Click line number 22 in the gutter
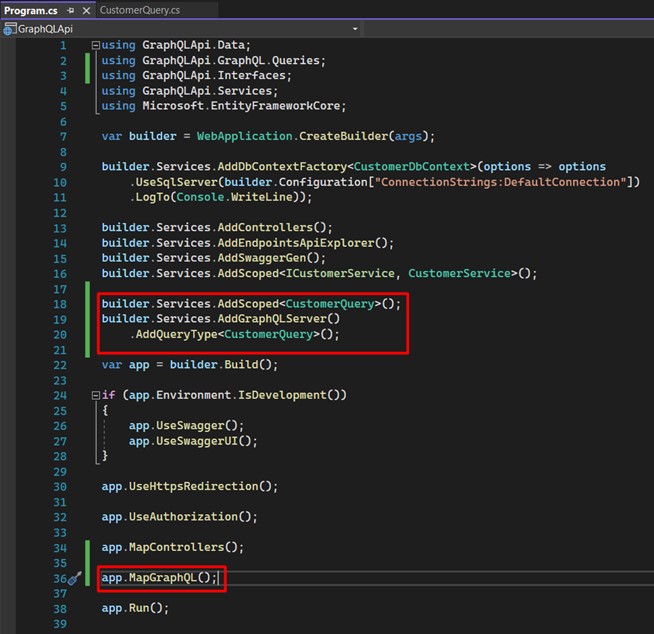 point(61,364)
